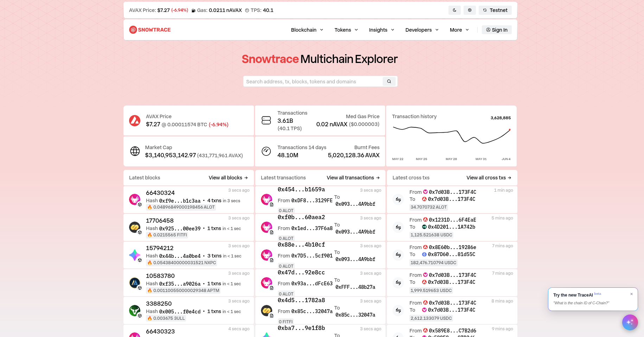Screen dimensions: 644x337
Task: Open sender address 0x1ed...37F6a8
Action: 312,228
